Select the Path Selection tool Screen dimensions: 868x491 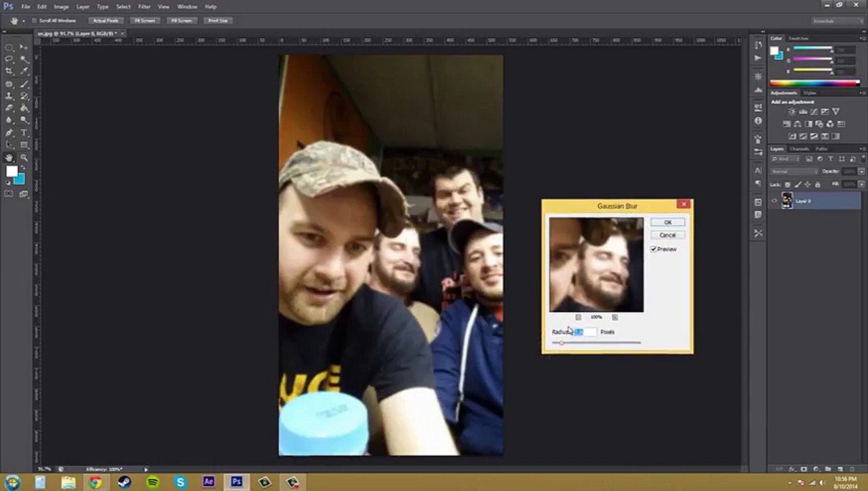[9, 145]
